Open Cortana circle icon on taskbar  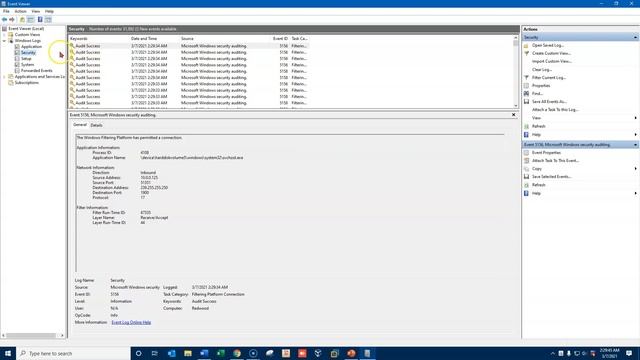point(138,353)
